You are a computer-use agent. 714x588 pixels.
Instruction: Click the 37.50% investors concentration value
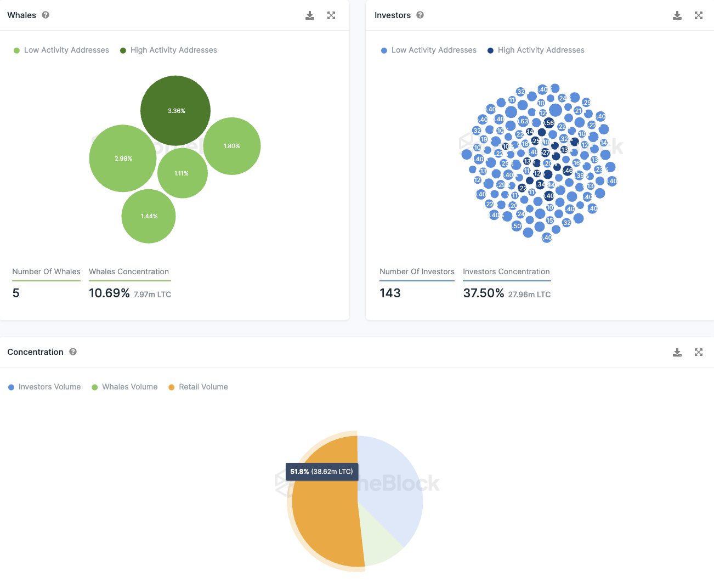[x=484, y=293]
